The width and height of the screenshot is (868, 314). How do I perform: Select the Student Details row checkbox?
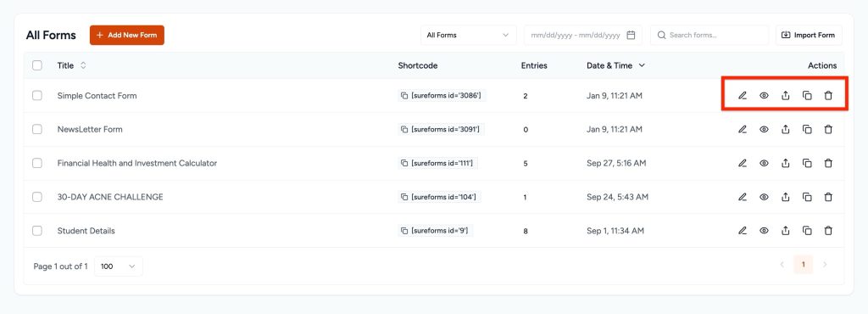(37, 231)
